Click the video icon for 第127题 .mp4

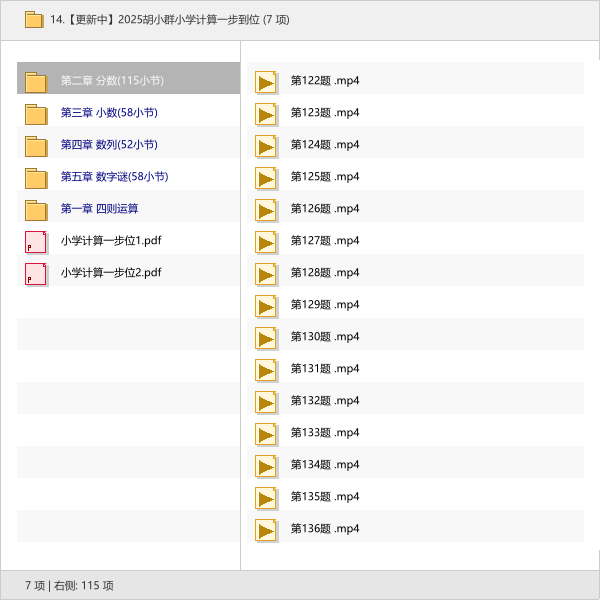265,242
